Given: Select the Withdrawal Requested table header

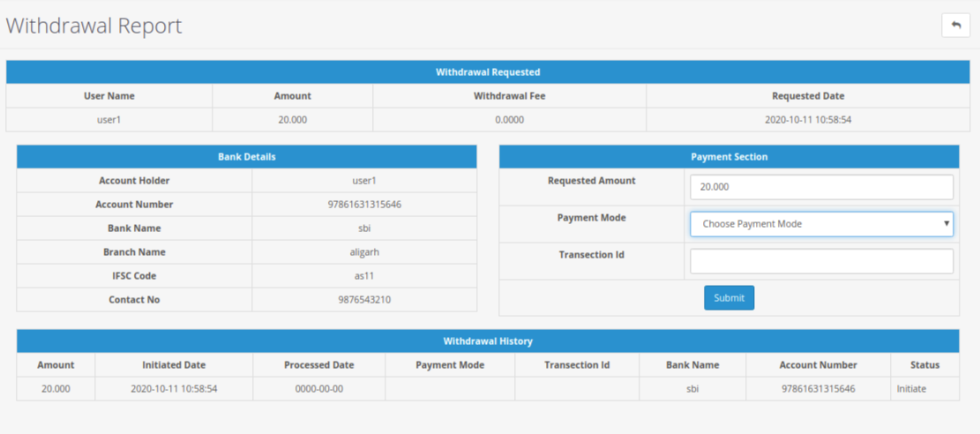Looking at the screenshot, I should point(488,72).
